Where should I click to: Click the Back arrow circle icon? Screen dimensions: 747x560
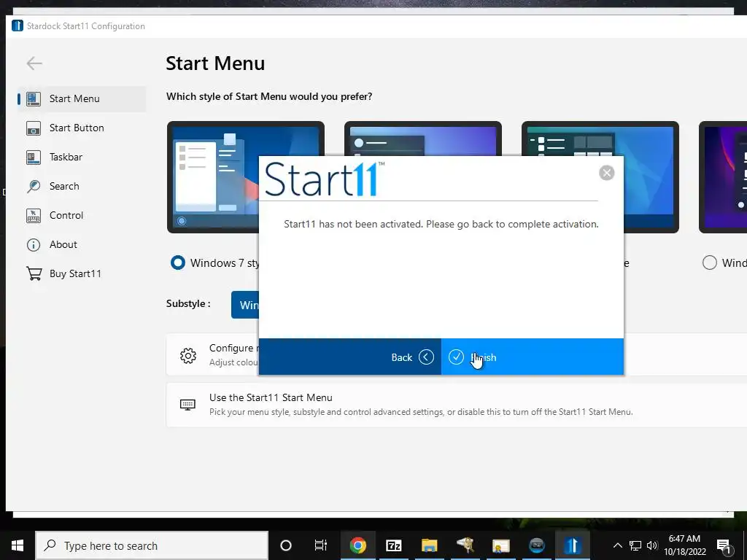pyautogui.click(x=426, y=357)
